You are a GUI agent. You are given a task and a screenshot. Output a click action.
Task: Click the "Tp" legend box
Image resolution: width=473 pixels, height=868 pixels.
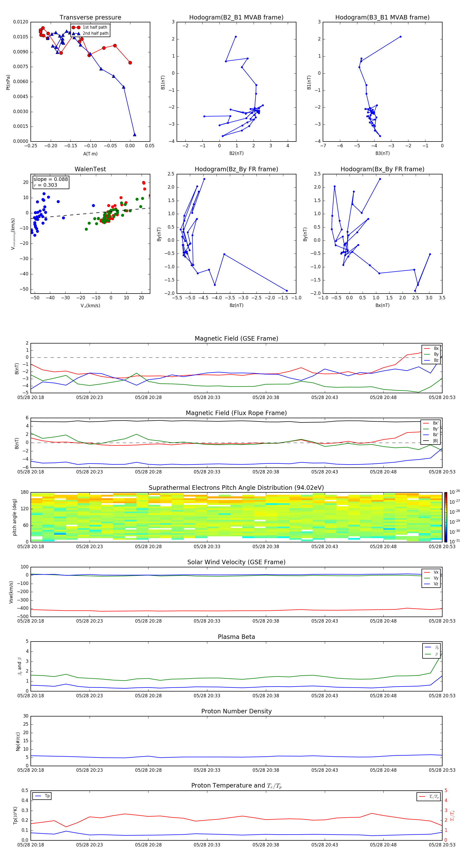tap(42, 796)
